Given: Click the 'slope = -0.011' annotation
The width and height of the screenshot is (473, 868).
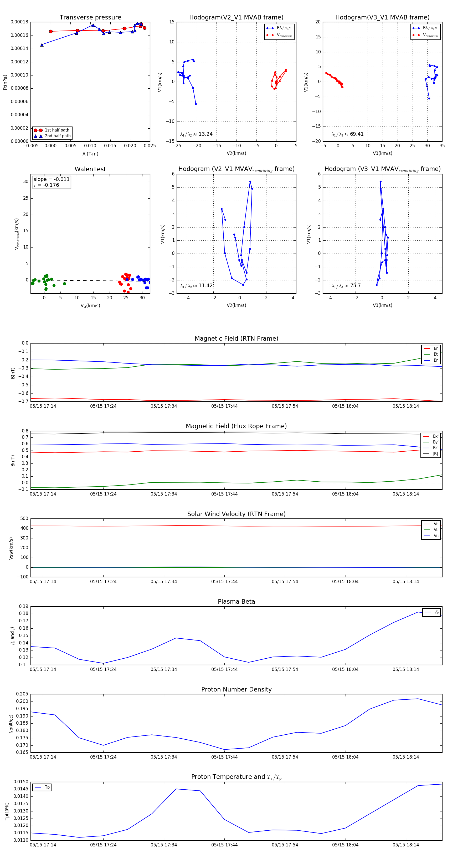Looking at the screenshot, I should point(52,179).
